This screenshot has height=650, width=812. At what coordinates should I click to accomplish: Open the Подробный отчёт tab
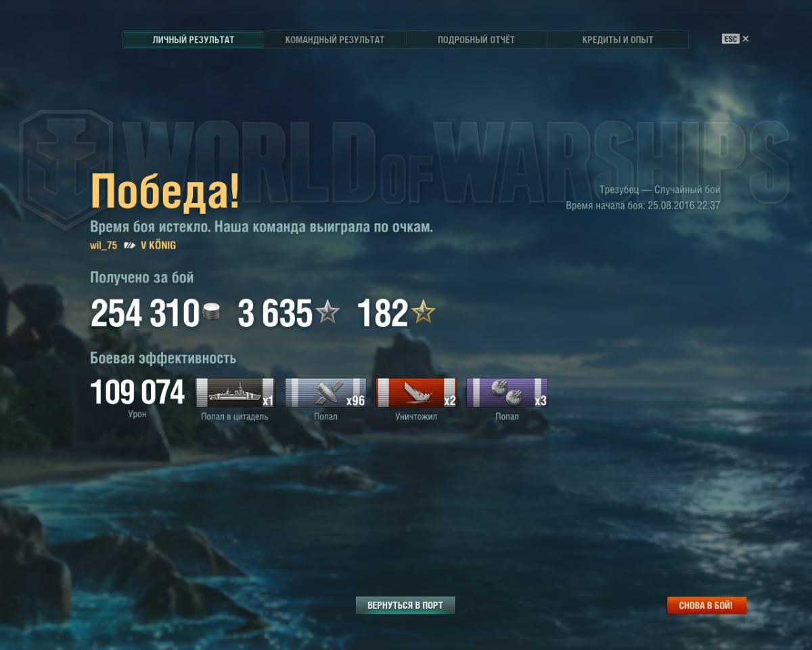click(476, 40)
